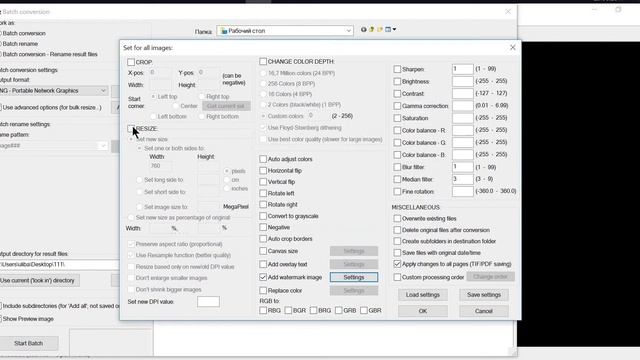Open the view menu icon in the folder toolbar
The height and width of the screenshot is (360, 640).
[x=390, y=29]
